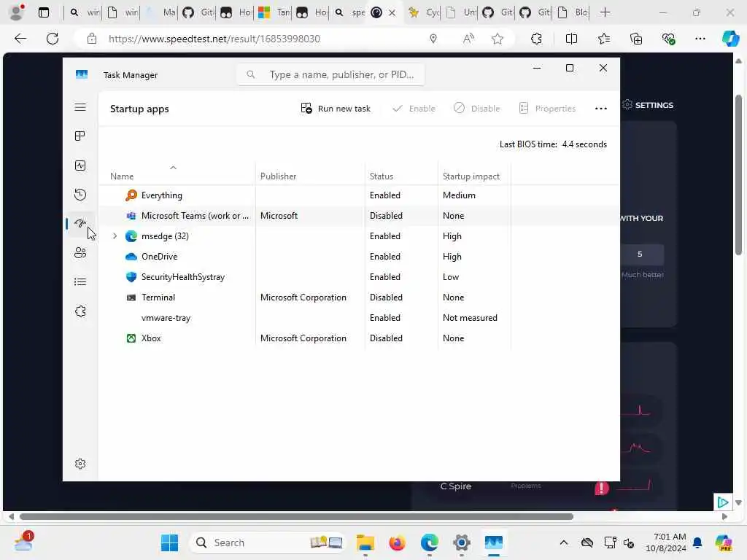Open the Processes page icon
Image resolution: width=747 pixels, height=560 pixels.
(x=80, y=136)
